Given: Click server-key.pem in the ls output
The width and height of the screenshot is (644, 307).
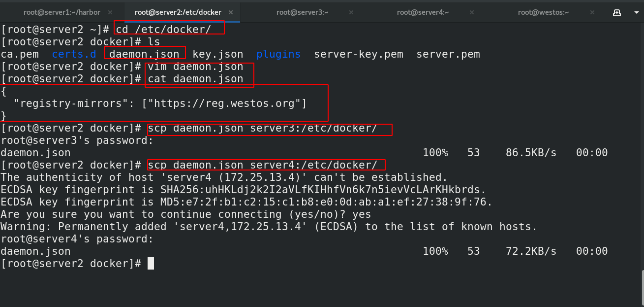Looking at the screenshot, I should pyautogui.click(x=359, y=54).
